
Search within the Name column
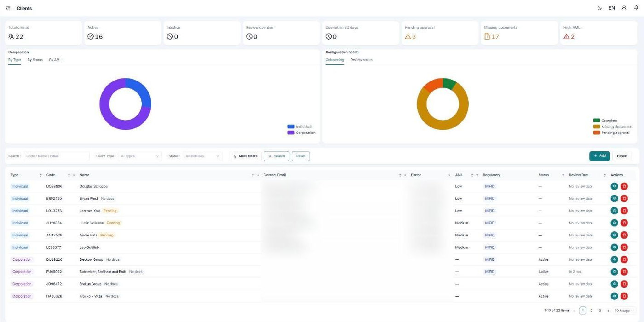pyautogui.click(x=258, y=175)
